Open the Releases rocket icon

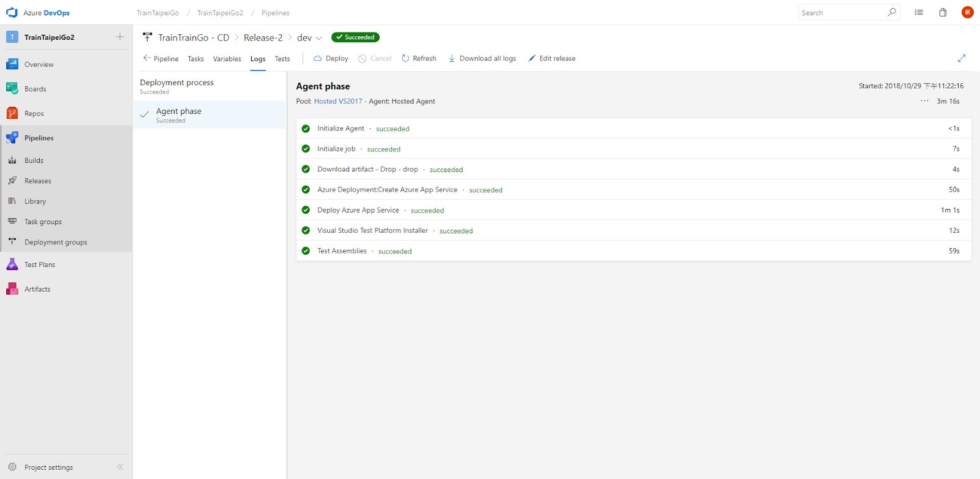tap(12, 181)
